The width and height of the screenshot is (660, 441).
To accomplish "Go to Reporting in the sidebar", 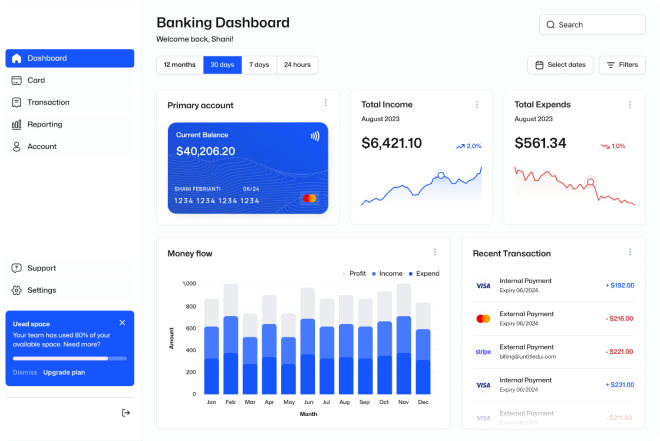I will coord(44,124).
